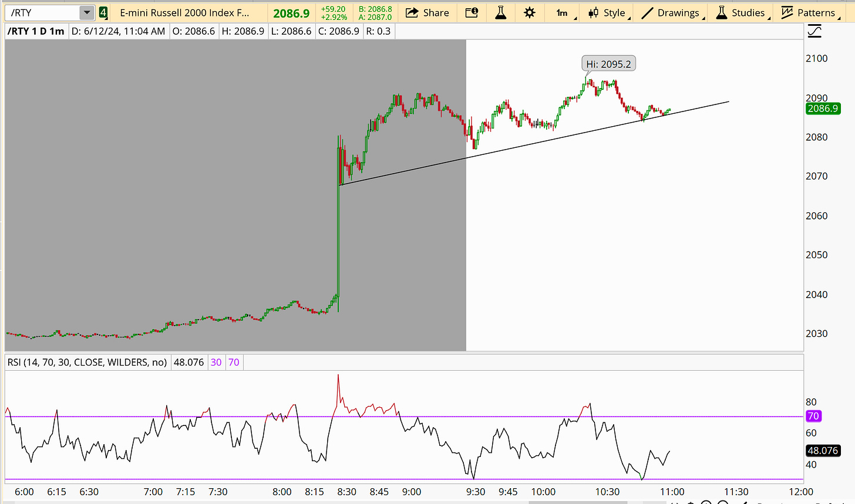Click the RSI (14, 70, 30, CLOSE, WILDERS, no) study label
The height and width of the screenshot is (504, 855).
click(x=87, y=362)
